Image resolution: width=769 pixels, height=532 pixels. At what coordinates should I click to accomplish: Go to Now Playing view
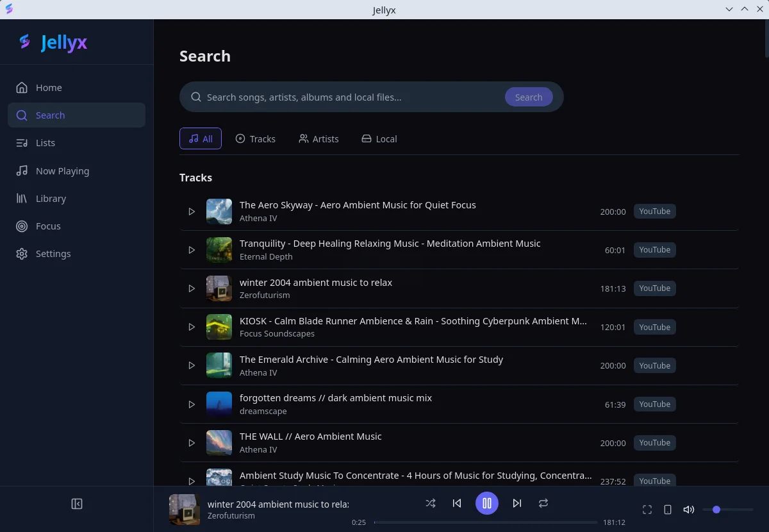tap(76, 171)
